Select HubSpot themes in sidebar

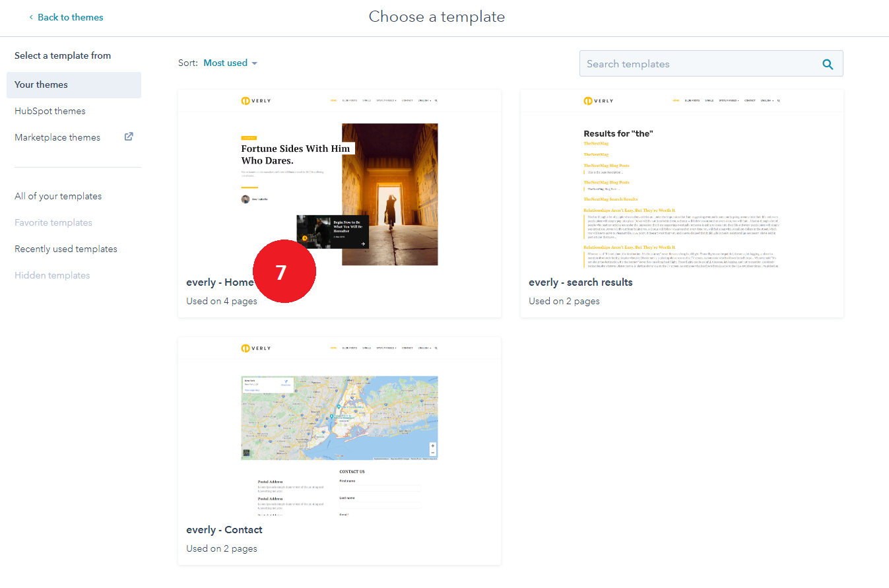pyautogui.click(x=50, y=112)
